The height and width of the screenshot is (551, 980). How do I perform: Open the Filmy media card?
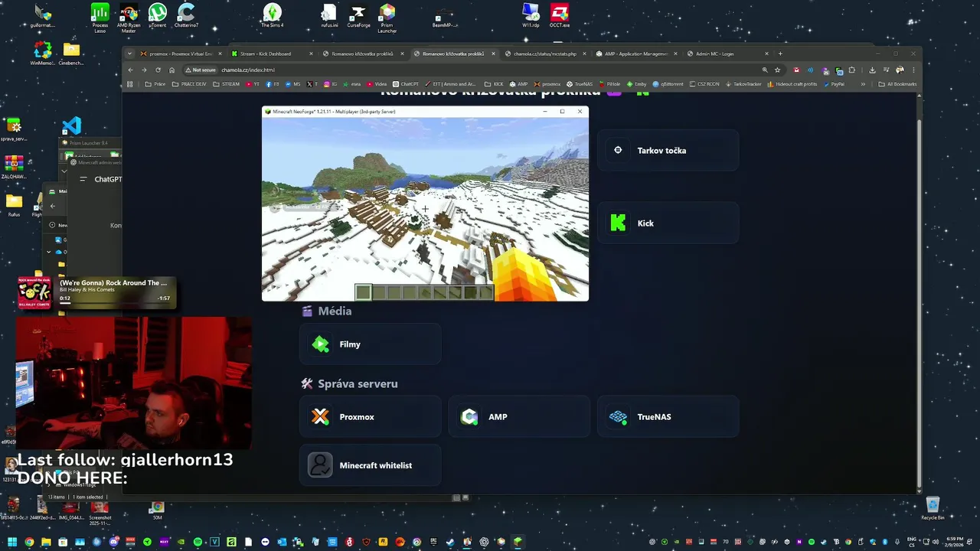pyautogui.click(x=370, y=344)
